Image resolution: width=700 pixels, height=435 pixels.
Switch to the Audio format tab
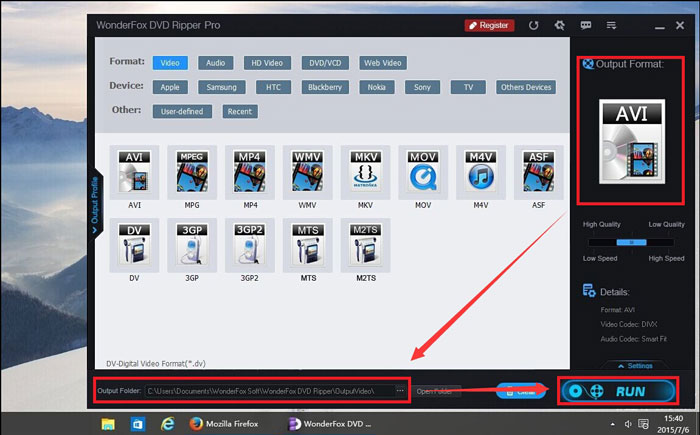(216, 63)
